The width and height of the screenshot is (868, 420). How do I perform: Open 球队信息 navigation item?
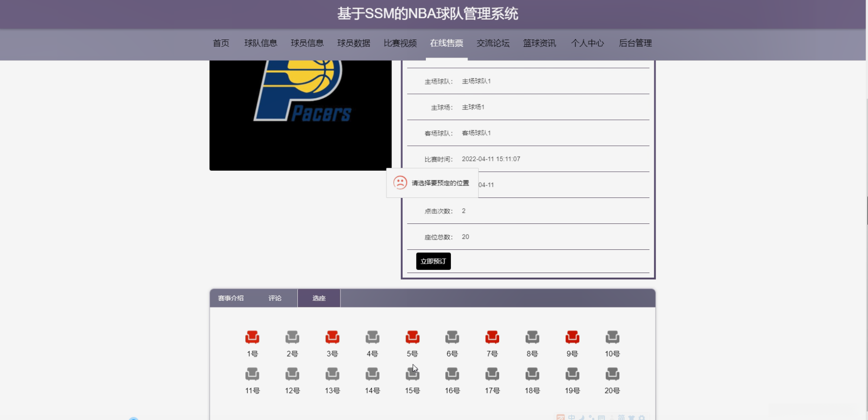click(x=261, y=43)
